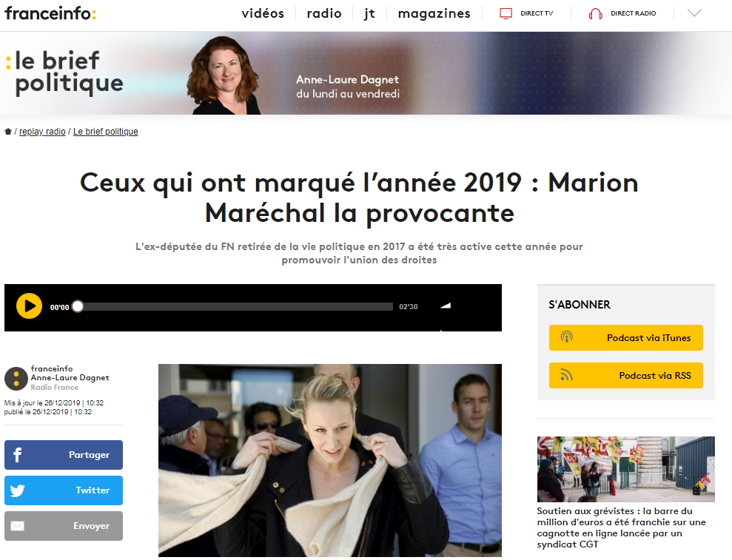Click the franceinfo logo
732x560 pixels.
pos(50,13)
